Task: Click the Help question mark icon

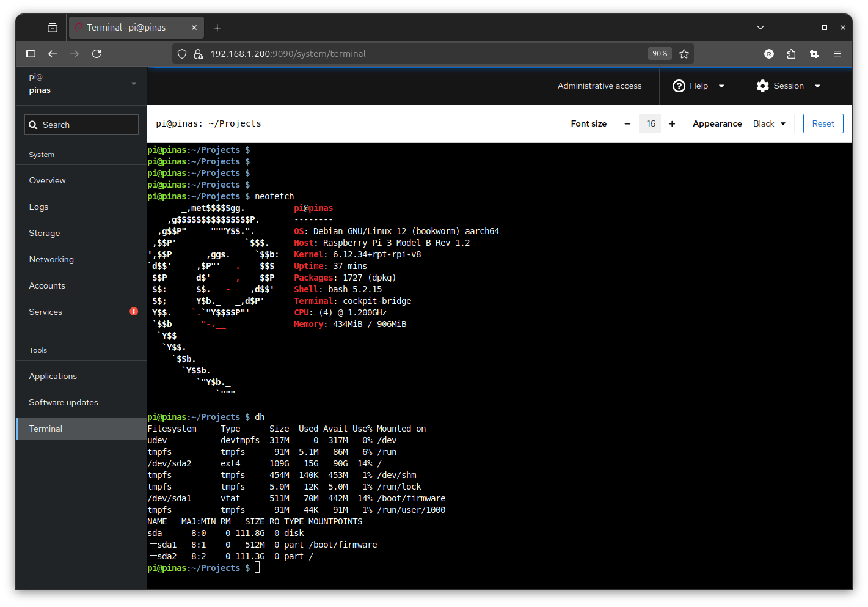Action: click(679, 86)
